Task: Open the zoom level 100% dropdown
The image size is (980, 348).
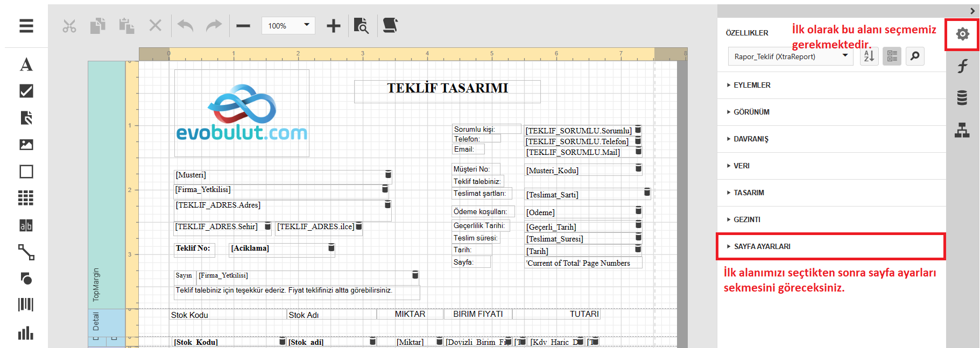Action: click(x=288, y=26)
